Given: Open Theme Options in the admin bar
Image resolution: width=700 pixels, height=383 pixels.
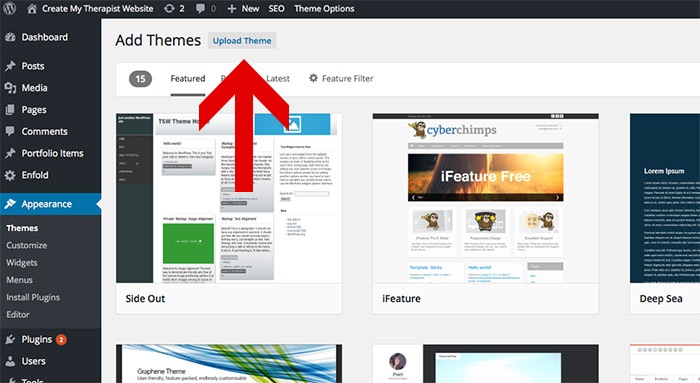Looking at the screenshot, I should pos(324,8).
